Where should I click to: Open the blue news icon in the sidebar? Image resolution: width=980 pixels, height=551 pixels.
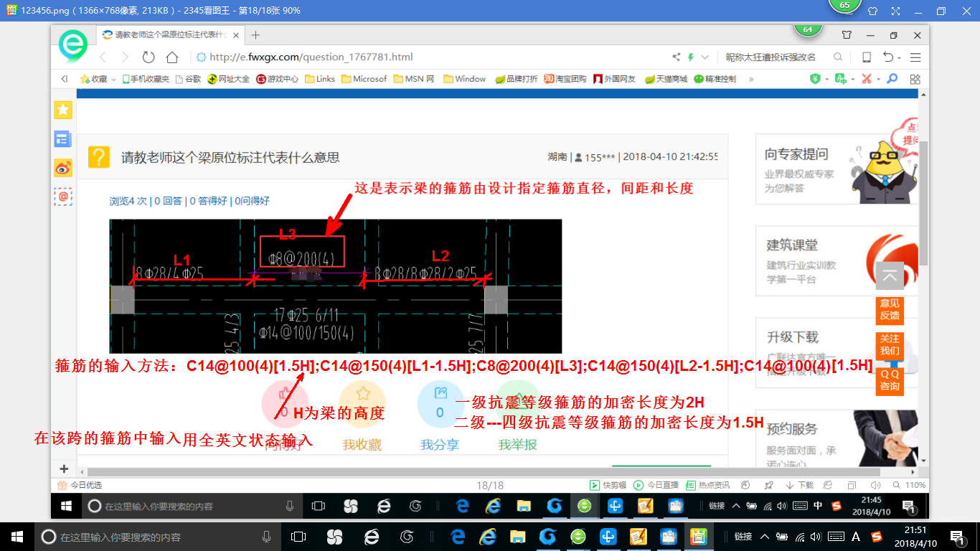pos(63,139)
